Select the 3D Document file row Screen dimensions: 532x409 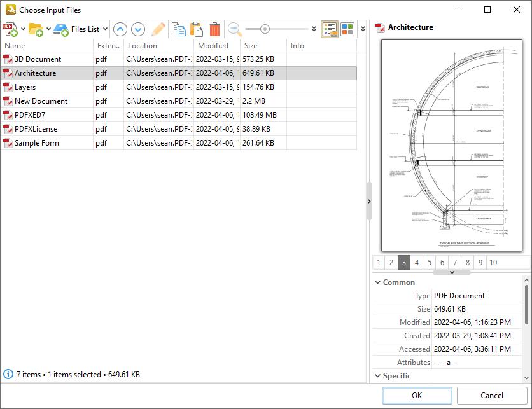coord(179,59)
